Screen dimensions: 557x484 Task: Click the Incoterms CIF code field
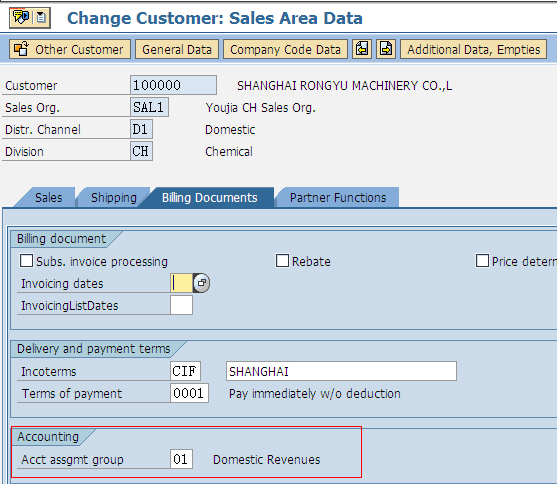coord(185,371)
